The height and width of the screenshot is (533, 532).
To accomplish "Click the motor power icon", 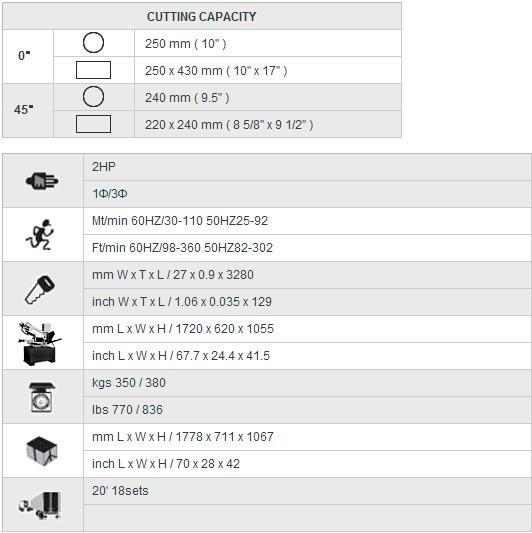I will click(x=42, y=180).
